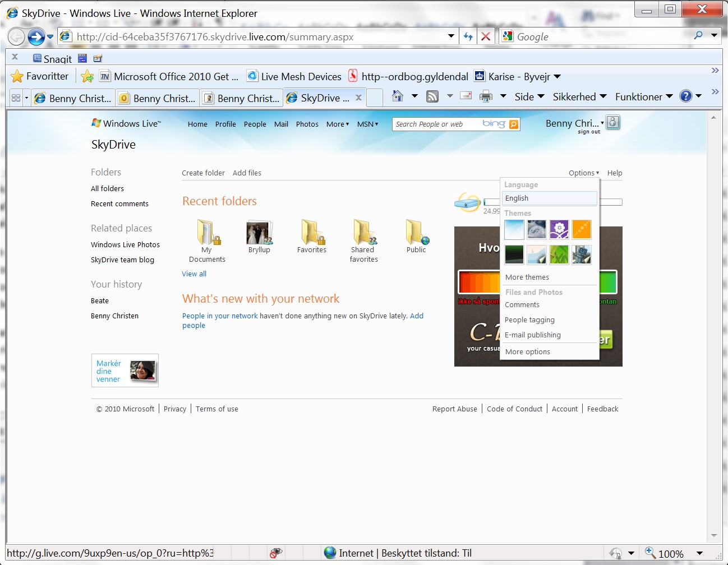Expand the MSN navigation dropdown
Viewport: 728px width, 565px height.
368,124
